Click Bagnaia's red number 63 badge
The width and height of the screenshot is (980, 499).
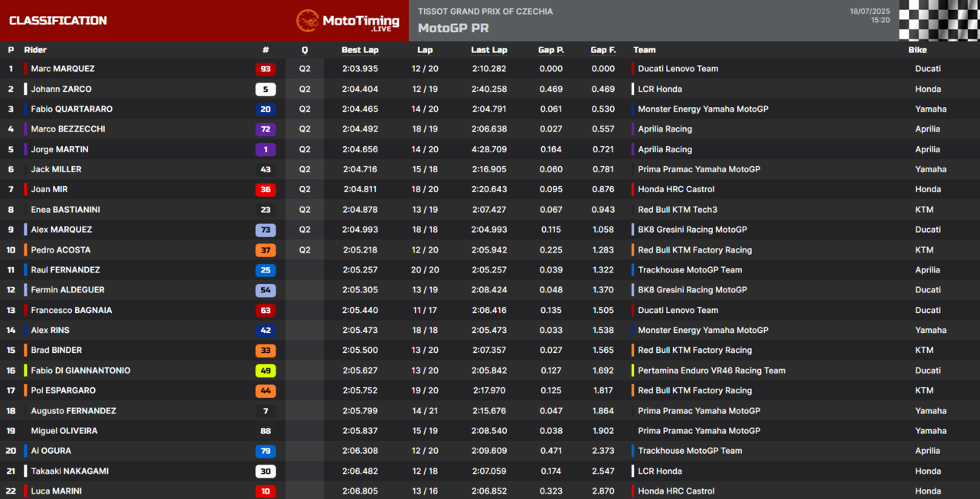pos(266,311)
